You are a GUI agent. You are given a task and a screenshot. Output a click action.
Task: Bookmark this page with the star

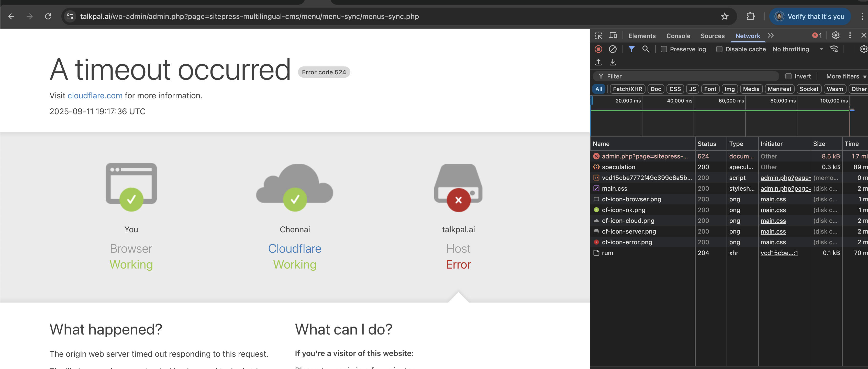725,16
